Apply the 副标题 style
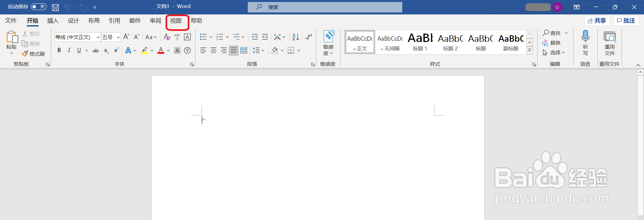The width and height of the screenshot is (644, 220). click(511, 42)
